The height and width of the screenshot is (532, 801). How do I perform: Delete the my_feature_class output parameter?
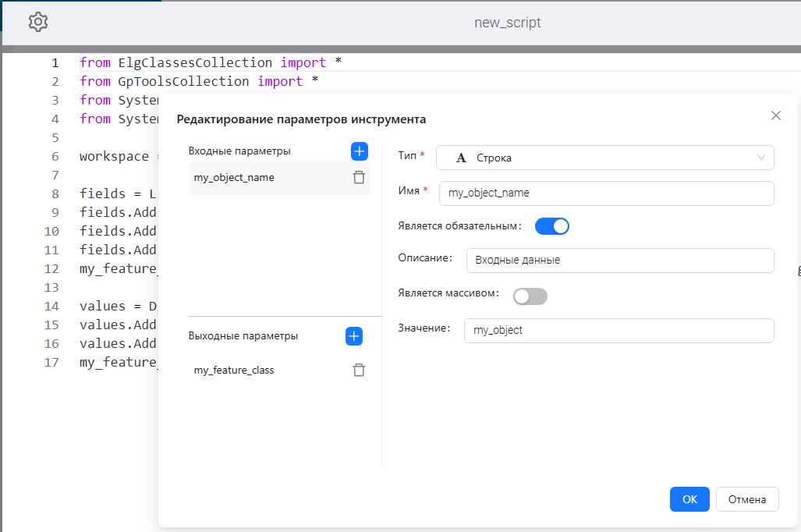pos(359,371)
